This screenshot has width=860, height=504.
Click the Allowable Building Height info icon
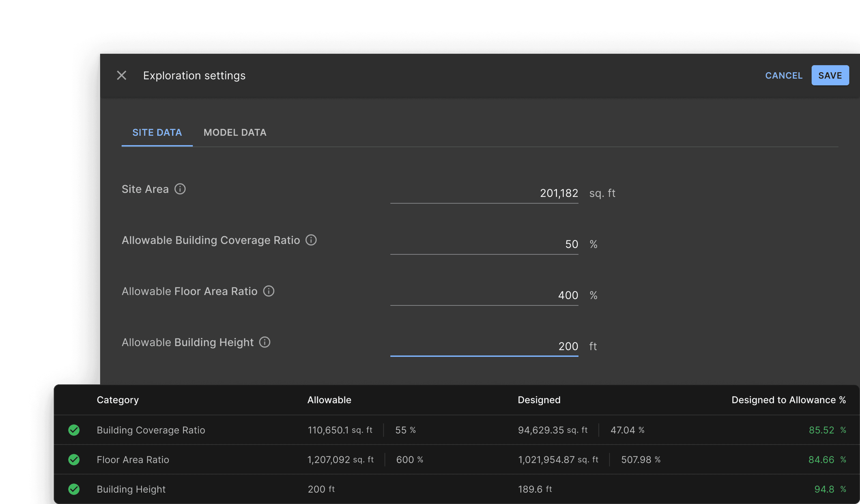click(x=264, y=342)
